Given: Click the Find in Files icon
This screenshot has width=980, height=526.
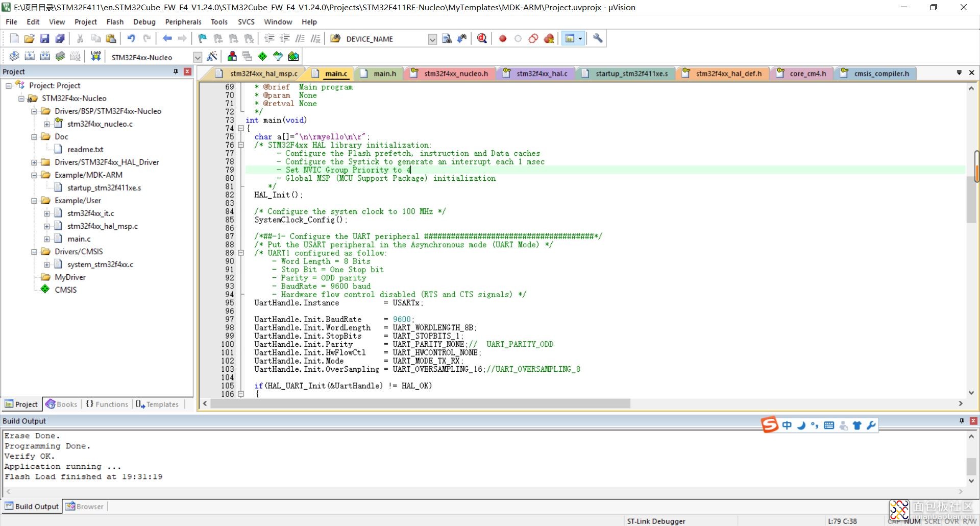Looking at the screenshot, I should tap(335, 38).
